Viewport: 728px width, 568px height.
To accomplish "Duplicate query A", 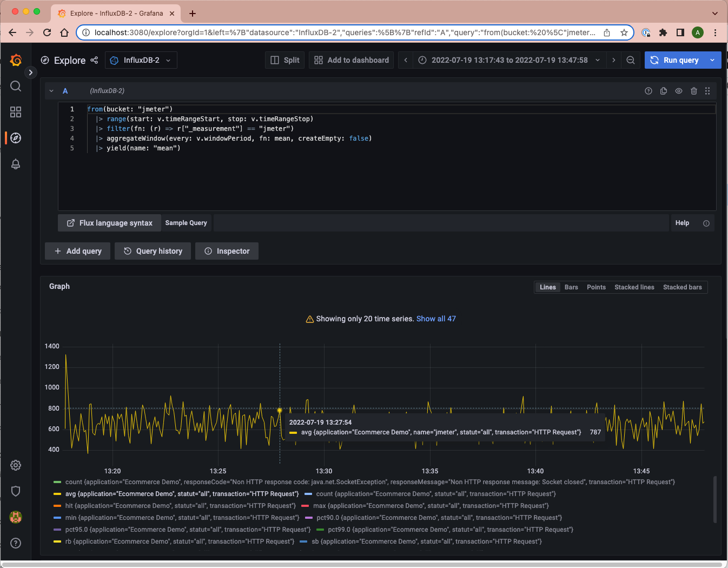I will [664, 91].
